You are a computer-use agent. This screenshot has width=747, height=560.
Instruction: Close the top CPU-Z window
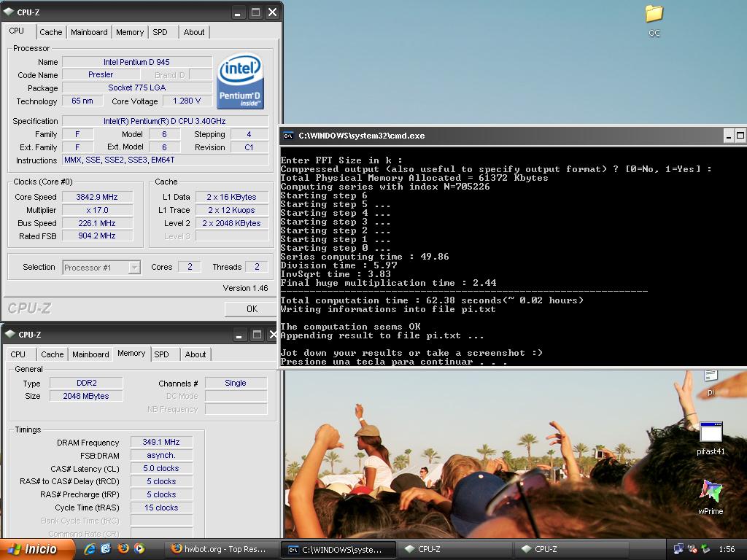[x=273, y=12]
